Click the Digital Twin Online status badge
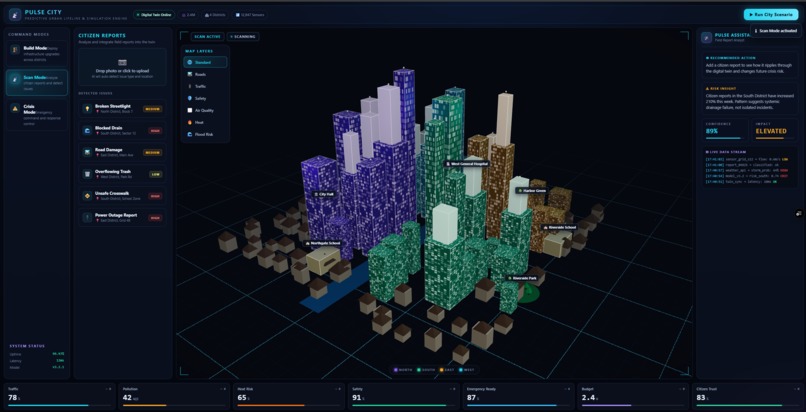 coord(154,15)
